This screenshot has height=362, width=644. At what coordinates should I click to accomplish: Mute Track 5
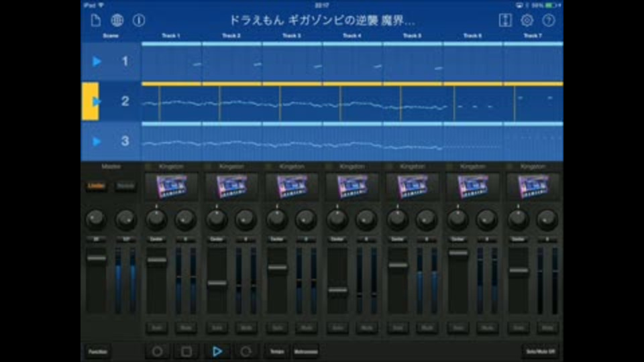coord(427,328)
